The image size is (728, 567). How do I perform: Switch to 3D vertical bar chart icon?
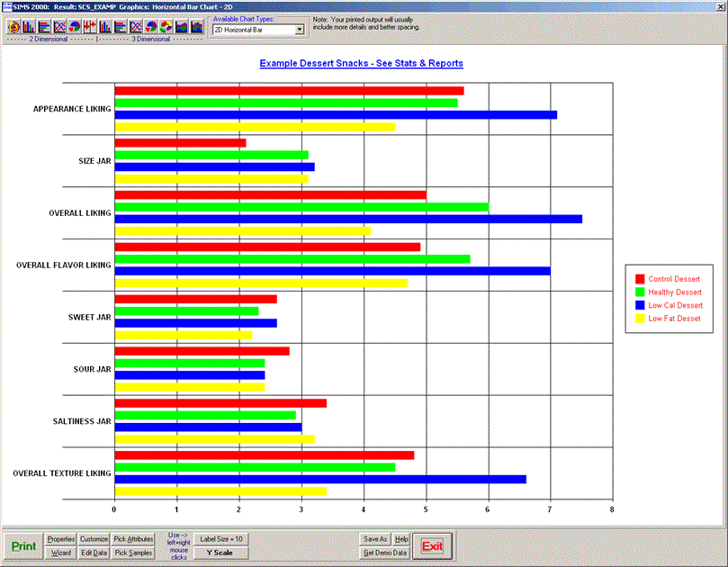[x=105, y=27]
